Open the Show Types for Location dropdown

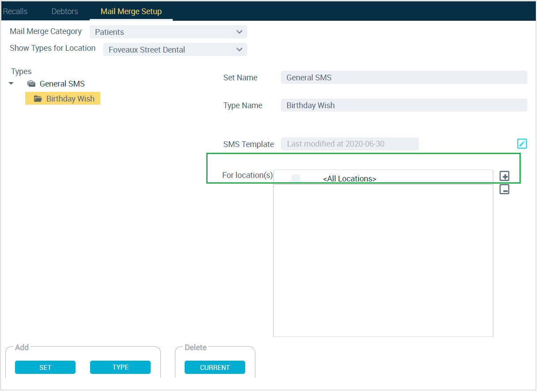pos(175,49)
